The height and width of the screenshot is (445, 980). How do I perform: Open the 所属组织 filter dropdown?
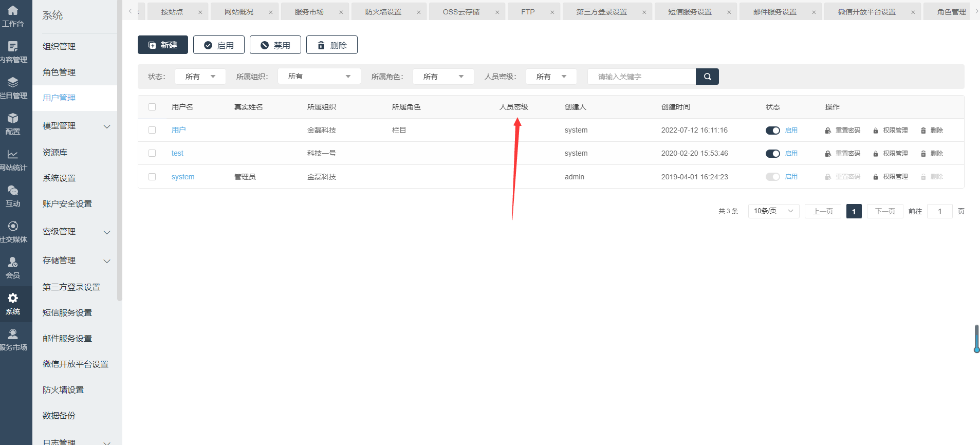(x=319, y=77)
